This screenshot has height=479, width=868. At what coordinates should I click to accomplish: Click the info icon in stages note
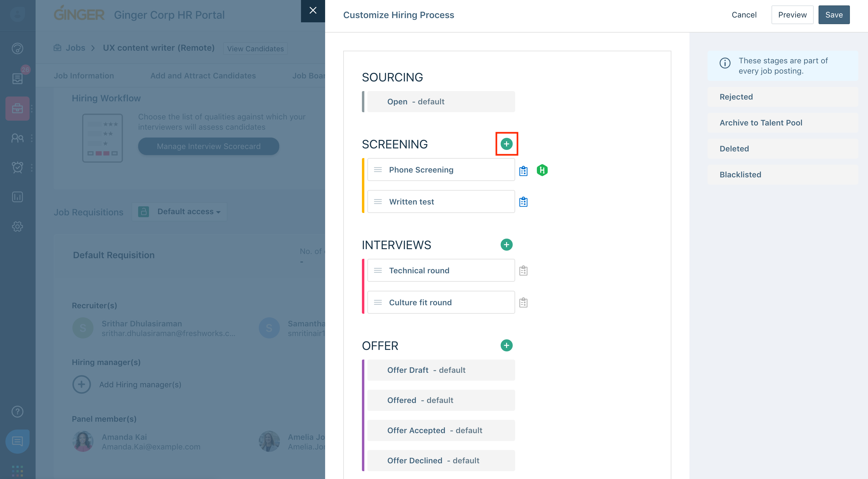pyautogui.click(x=725, y=63)
